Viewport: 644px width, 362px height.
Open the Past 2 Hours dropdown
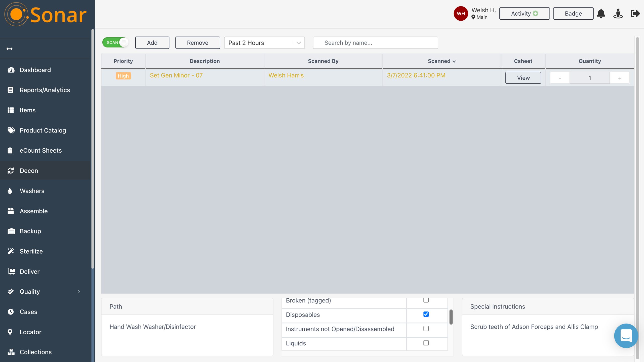264,43
